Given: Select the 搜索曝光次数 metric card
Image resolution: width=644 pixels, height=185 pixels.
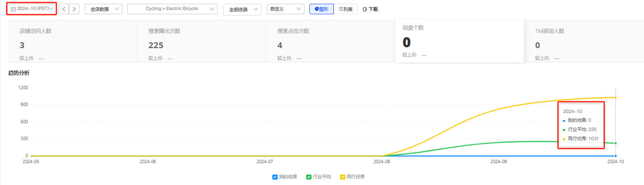Looking at the screenshot, I should [x=201, y=42].
